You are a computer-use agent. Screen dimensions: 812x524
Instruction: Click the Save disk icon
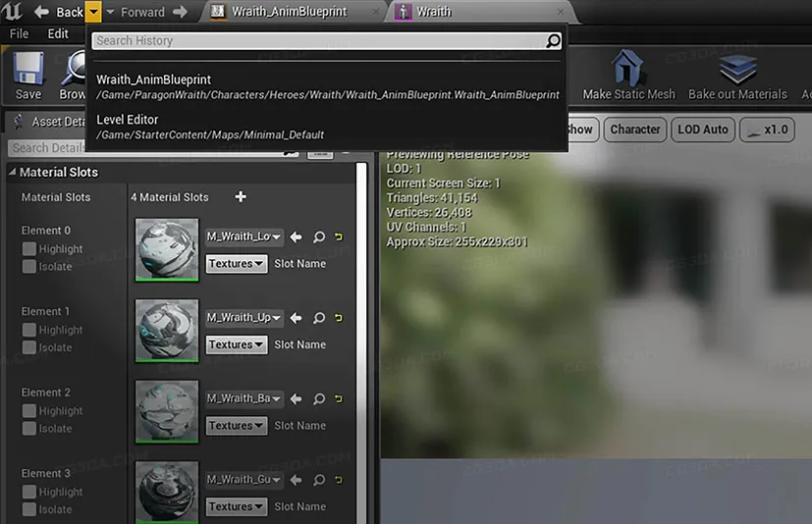(x=27, y=68)
